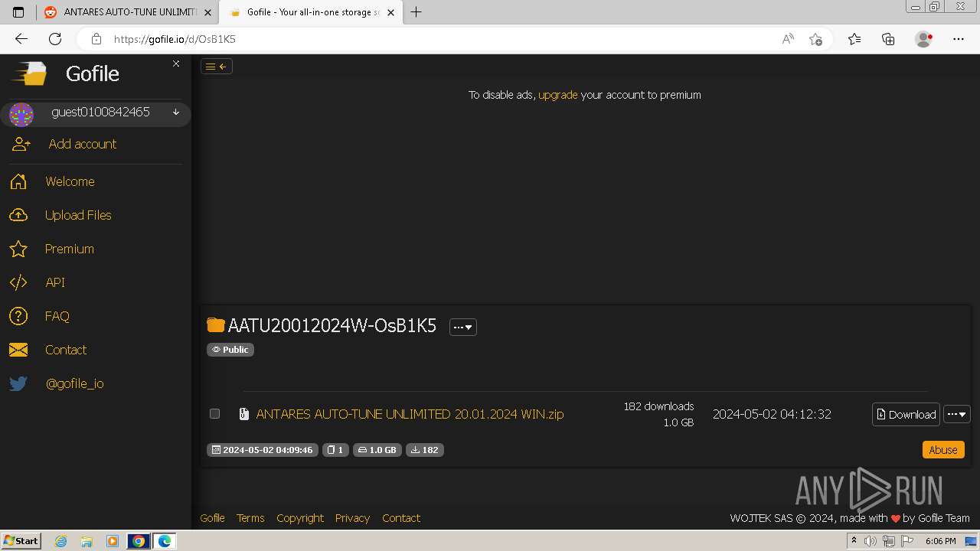
Task: Open the browser Settings and more menu
Action: click(x=959, y=39)
